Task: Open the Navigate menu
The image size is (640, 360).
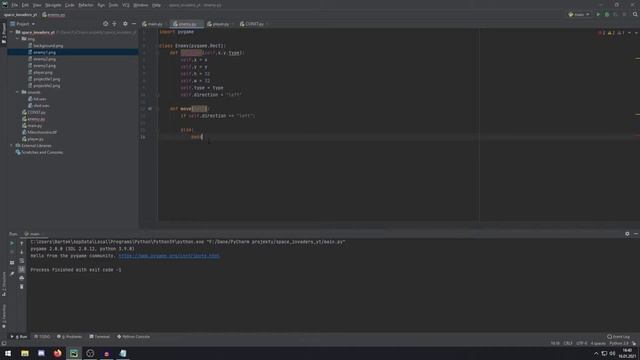Action: pos(53,5)
